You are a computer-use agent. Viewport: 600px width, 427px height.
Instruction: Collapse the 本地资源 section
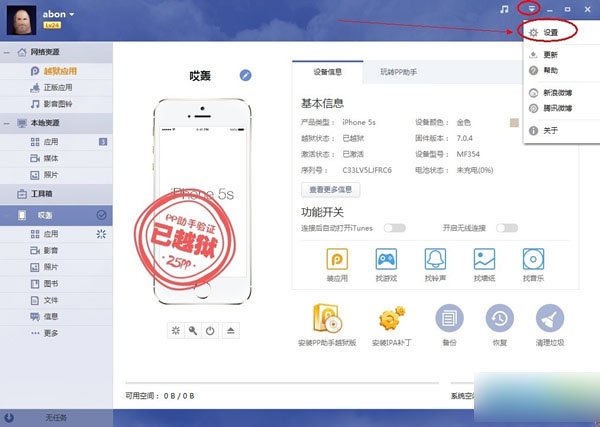[7, 123]
